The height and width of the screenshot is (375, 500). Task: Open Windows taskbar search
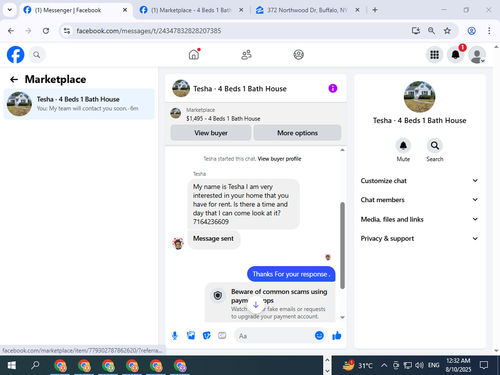tap(35, 365)
